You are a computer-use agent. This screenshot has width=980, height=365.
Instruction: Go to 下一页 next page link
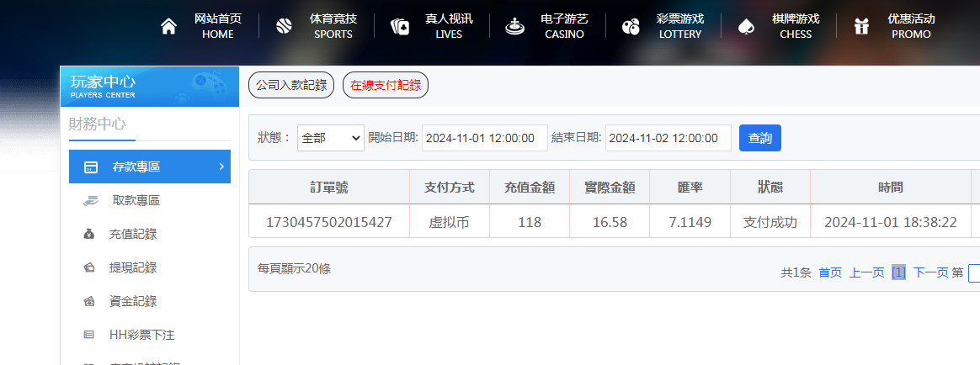click(x=930, y=272)
